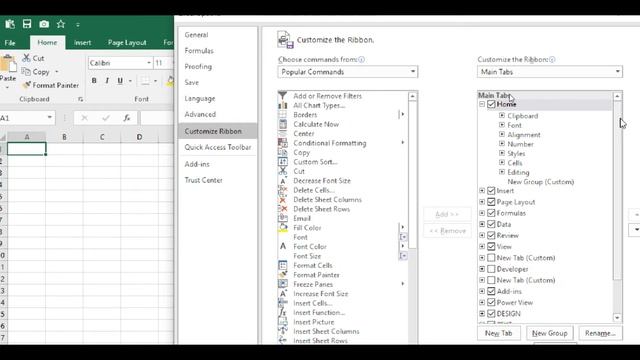This screenshot has height=360, width=640.
Task: Uncheck the Formulas tab checkbox
Action: pos(491,213)
